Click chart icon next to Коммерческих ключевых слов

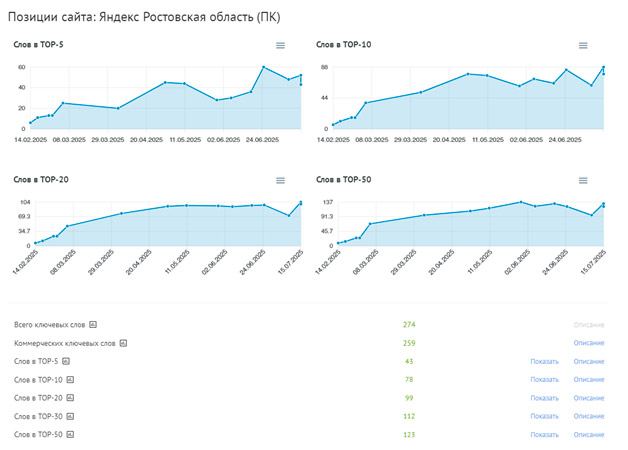click(x=123, y=343)
